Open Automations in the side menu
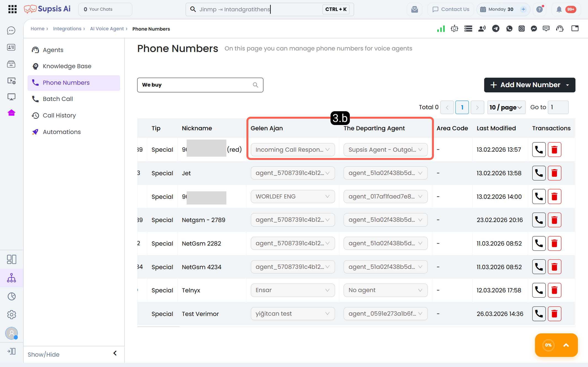 coord(74,132)
